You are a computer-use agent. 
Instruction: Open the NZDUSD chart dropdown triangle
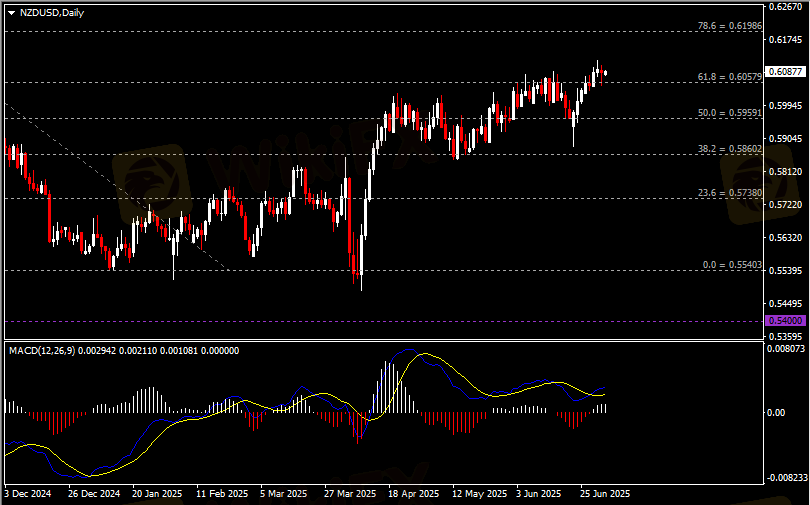[x=11, y=13]
